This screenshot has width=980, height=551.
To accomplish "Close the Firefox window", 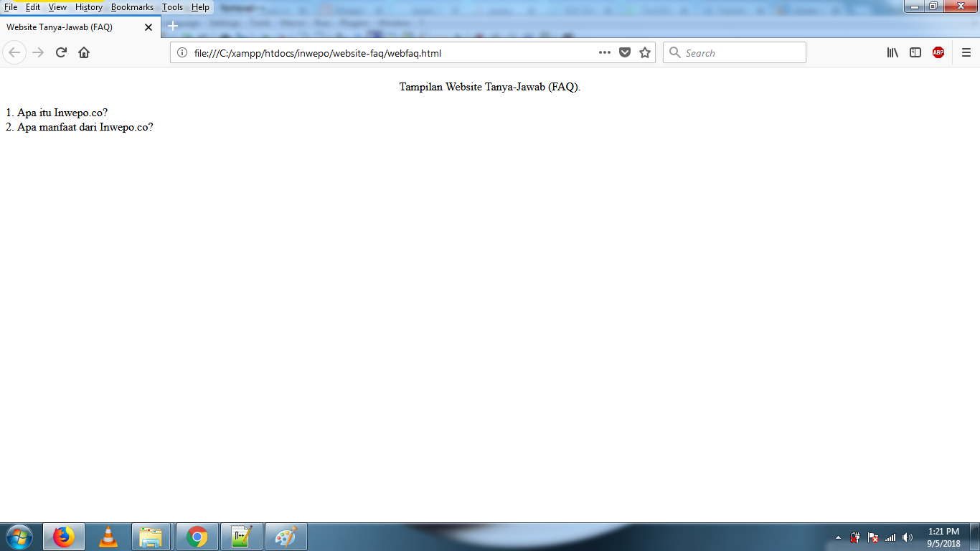I will click(x=959, y=6).
